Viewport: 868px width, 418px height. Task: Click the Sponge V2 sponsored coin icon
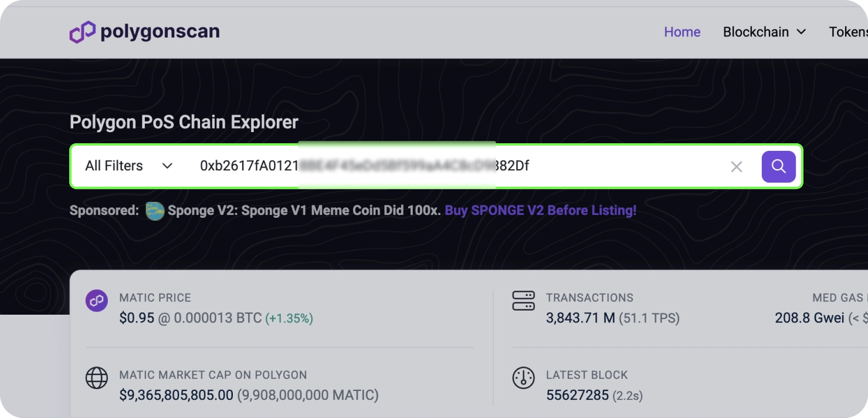click(155, 211)
